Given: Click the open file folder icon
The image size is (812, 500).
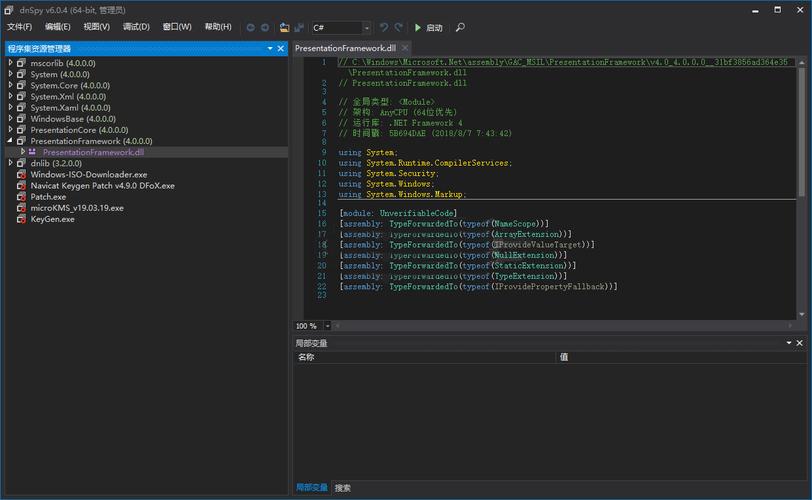Looking at the screenshot, I should [x=285, y=28].
